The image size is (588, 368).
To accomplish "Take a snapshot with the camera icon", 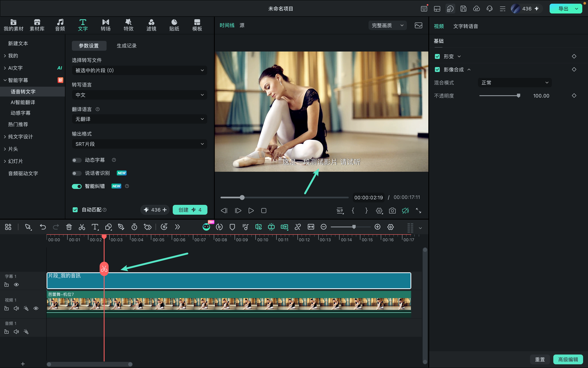I will [392, 211].
